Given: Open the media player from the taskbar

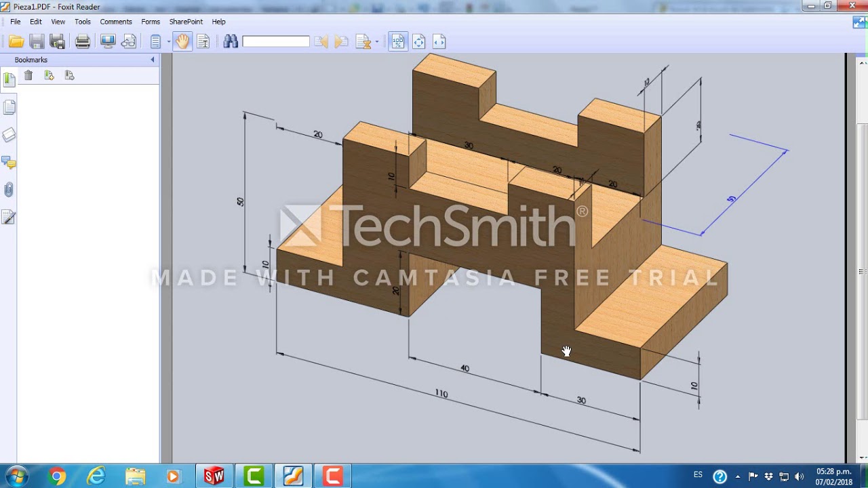Looking at the screenshot, I should 174,476.
